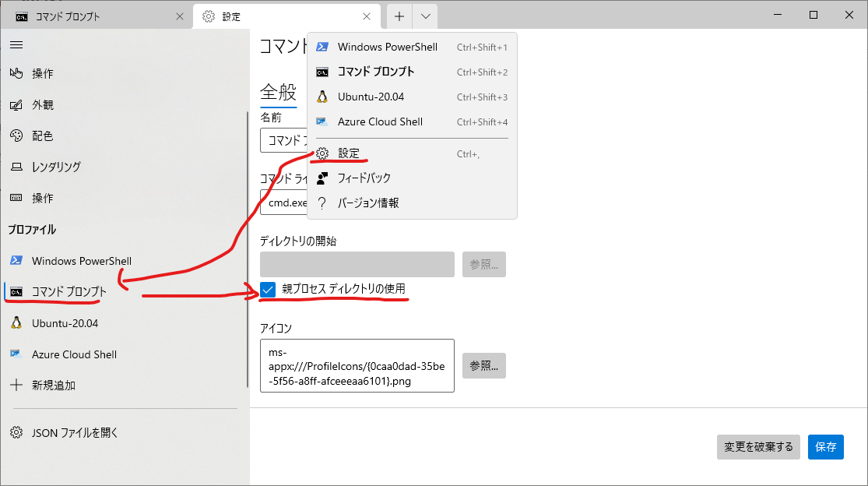Toggle the new-tab dropdown chevron

(425, 16)
